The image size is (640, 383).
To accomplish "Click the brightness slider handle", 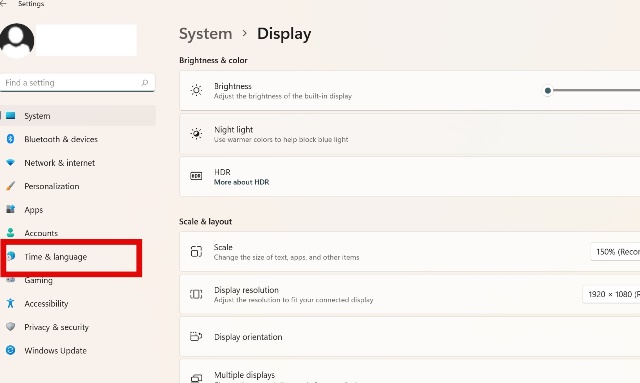I will pos(548,90).
